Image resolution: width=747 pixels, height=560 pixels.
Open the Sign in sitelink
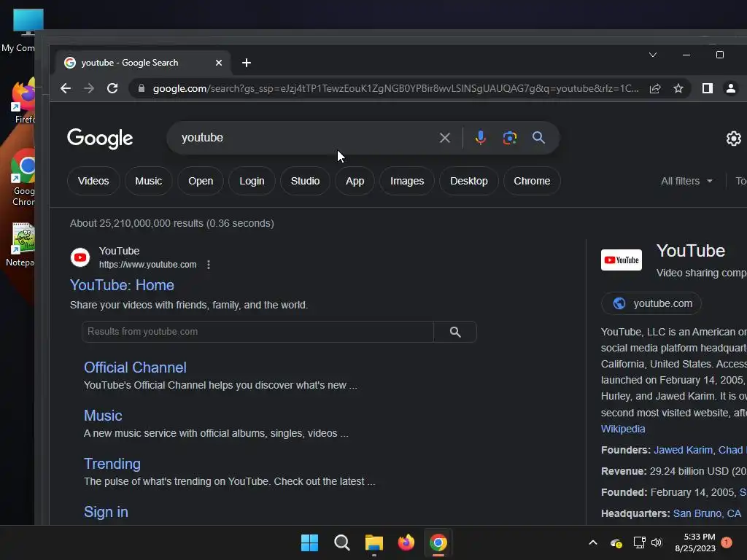tap(106, 512)
